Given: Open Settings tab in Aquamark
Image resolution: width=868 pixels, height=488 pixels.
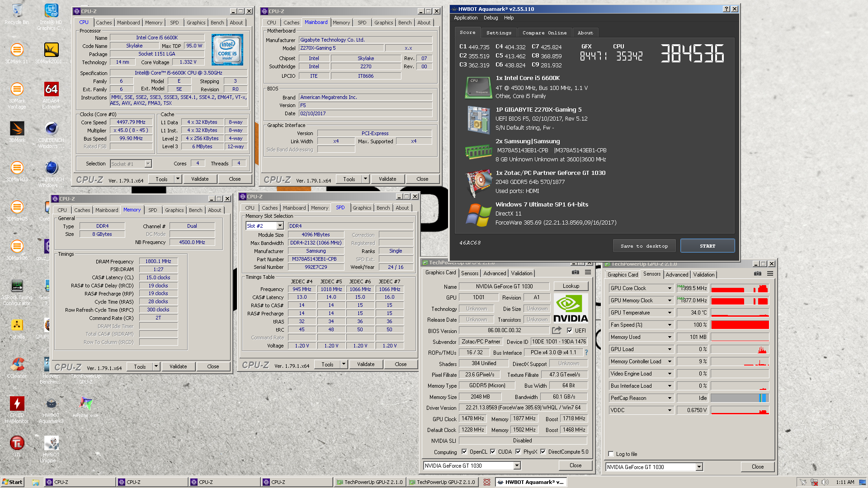Looking at the screenshot, I should [x=499, y=33].
